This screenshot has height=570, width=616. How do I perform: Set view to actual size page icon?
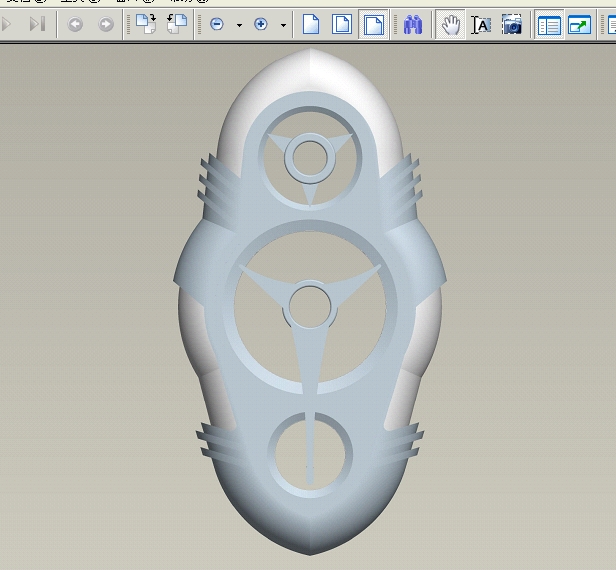(x=311, y=24)
